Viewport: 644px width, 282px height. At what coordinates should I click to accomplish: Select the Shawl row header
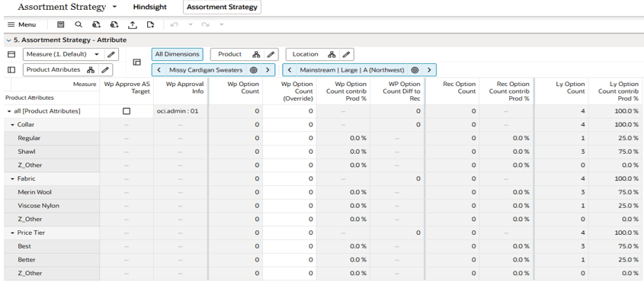51,152
